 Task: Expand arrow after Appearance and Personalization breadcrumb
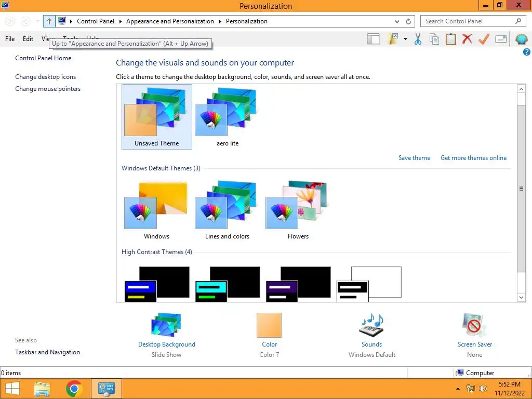[x=220, y=21]
